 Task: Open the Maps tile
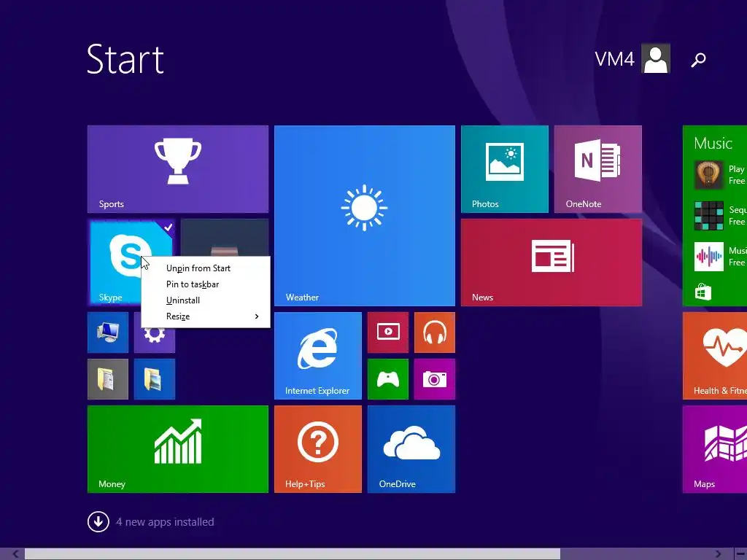tap(715, 449)
